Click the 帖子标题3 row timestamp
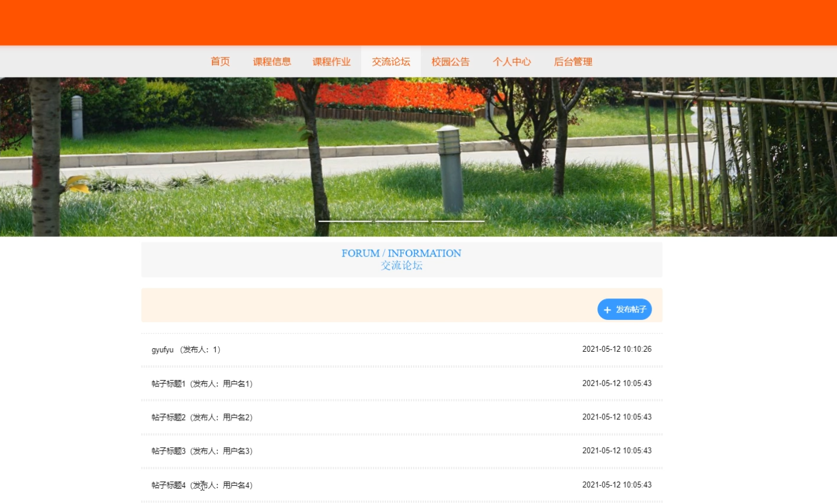 coord(616,451)
